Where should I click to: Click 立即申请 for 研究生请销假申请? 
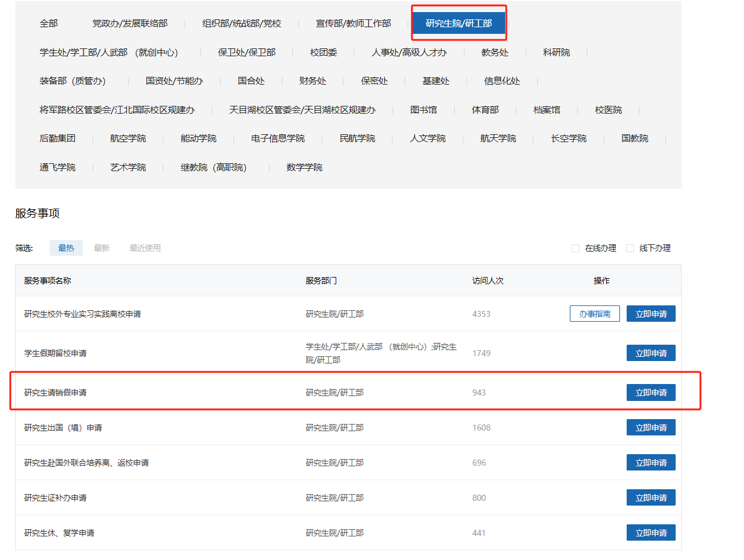click(x=651, y=392)
